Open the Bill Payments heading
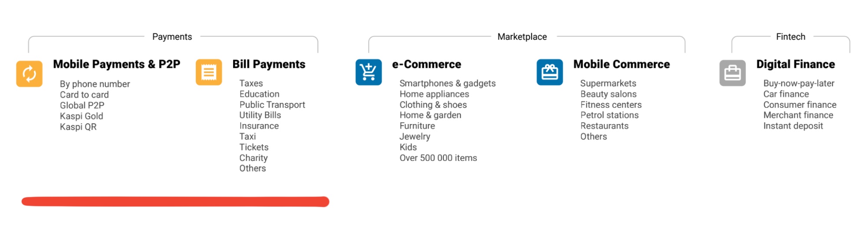868x235 pixels. (269, 64)
